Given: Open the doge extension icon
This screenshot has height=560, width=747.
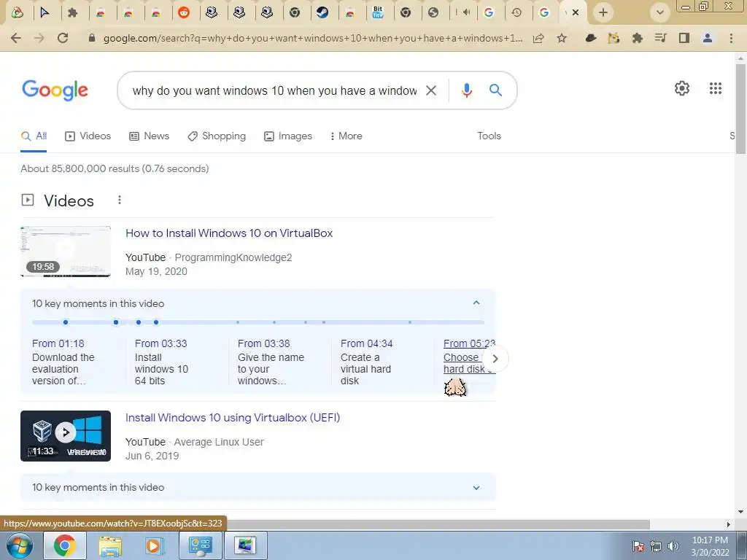Looking at the screenshot, I should click(x=614, y=38).
